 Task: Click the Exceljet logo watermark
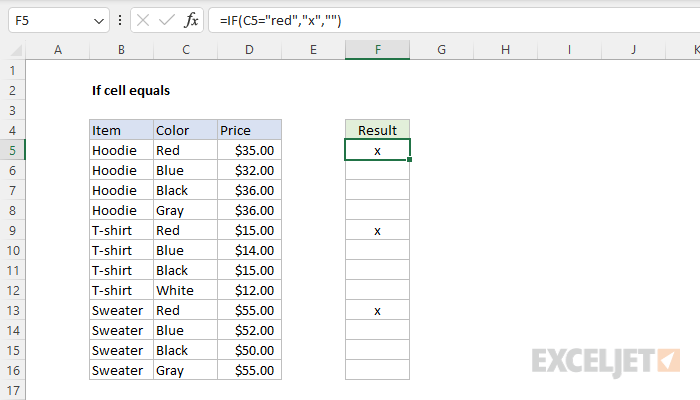[606, 362]
